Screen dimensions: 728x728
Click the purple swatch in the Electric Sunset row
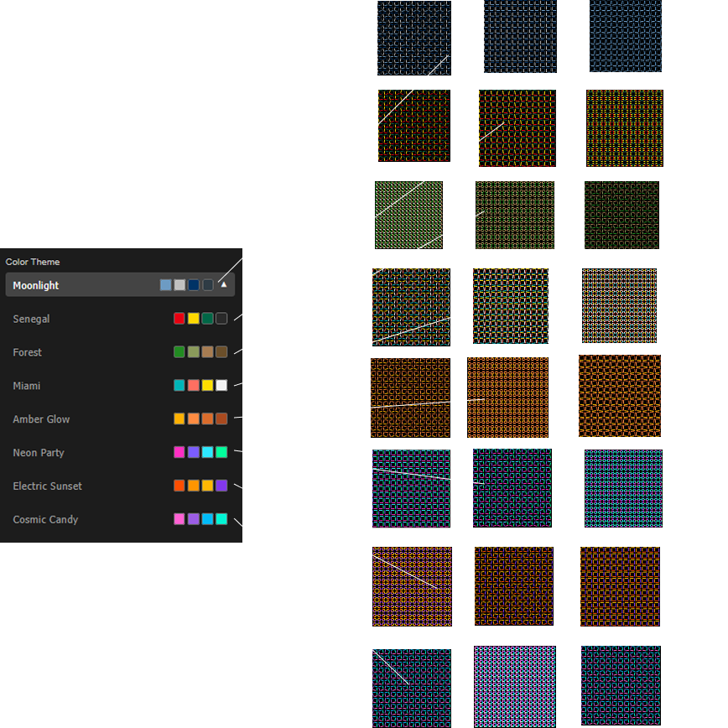[x=221, y=486]
